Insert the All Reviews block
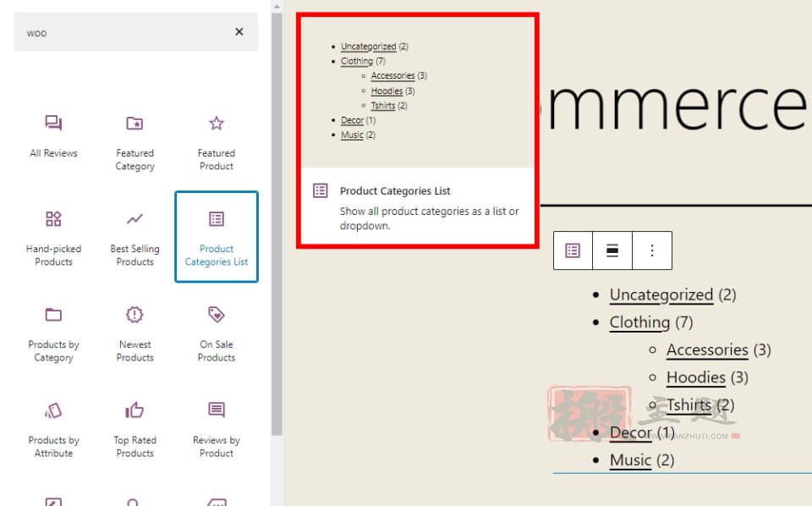Image resolution: width=812 pixels, height=506 pixels. pyautogui.click(x=53, y=137)
